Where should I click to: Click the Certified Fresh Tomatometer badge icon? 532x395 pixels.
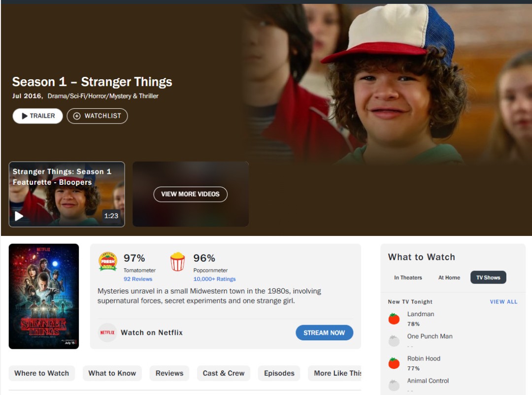pyautogui.click(x=108, y=262)
